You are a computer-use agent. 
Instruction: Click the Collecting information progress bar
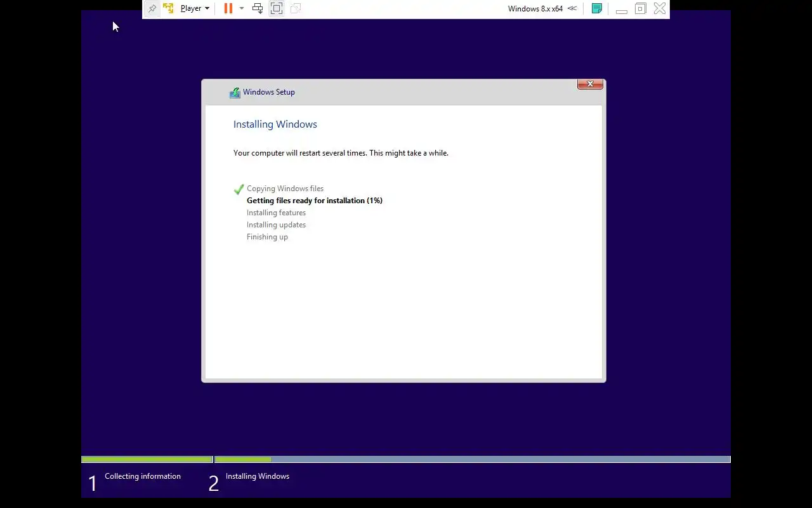pos(147,459)
